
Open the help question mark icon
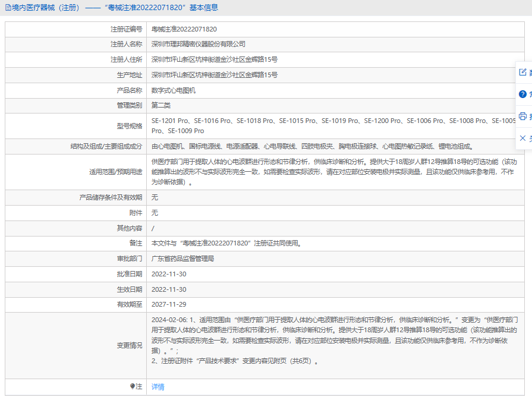coord(522,94)
